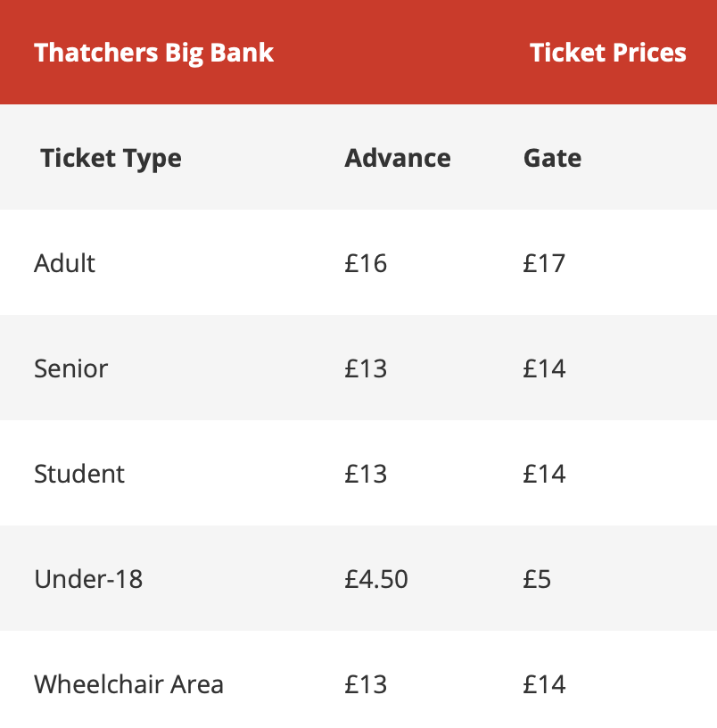Select the Gate column header
717x728 pixels.
tap(552, 158)
